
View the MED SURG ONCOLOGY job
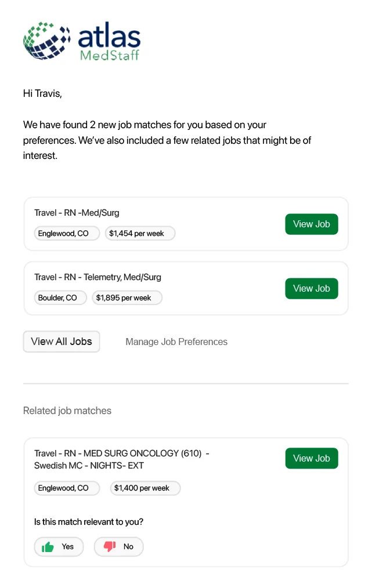(312, 458)
